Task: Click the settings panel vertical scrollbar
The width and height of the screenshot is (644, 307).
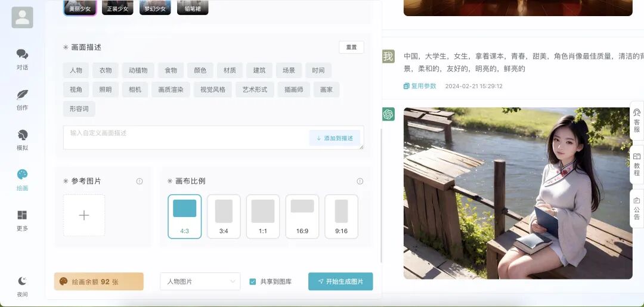Action: point(381,196)
